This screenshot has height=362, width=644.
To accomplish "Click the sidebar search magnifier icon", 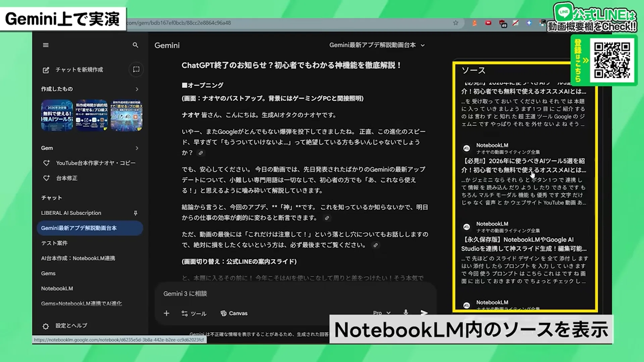I will 135,45.
